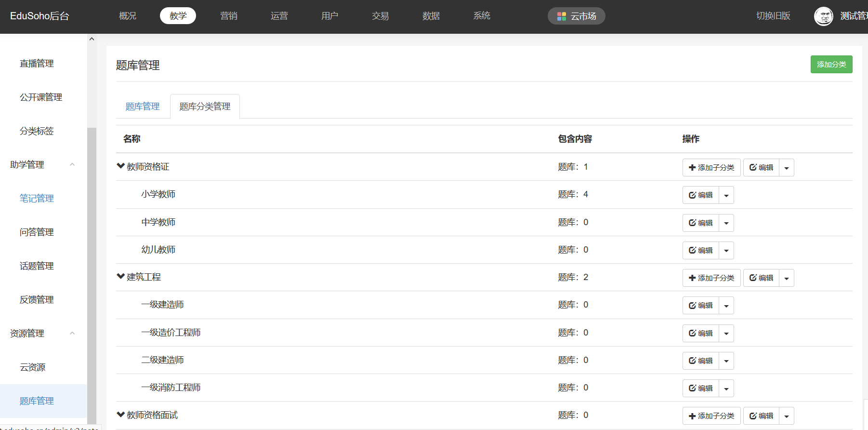Viewport: 868px width, 430px height.
Task: Click 添加子分类 for 教师资格面试 row
Action: (x=711, y=416)
